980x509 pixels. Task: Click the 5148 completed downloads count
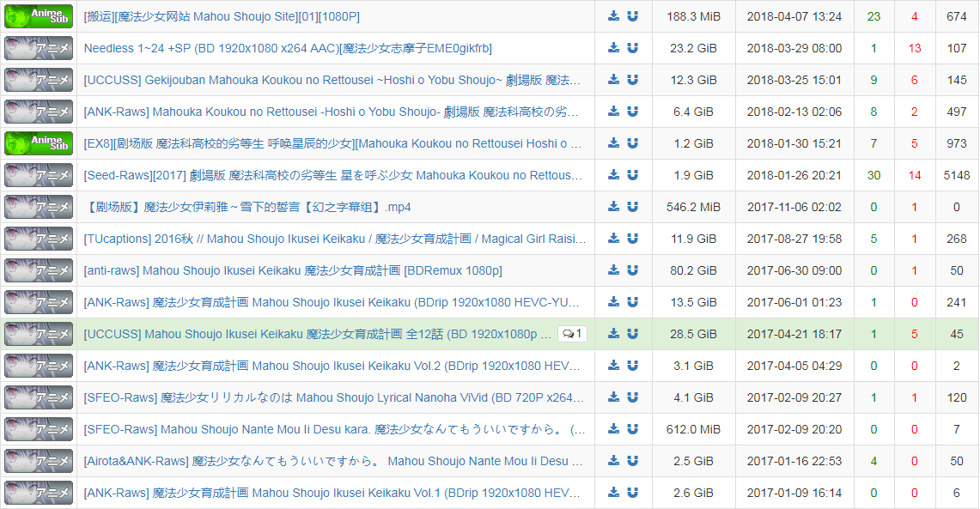pos(956,175)
